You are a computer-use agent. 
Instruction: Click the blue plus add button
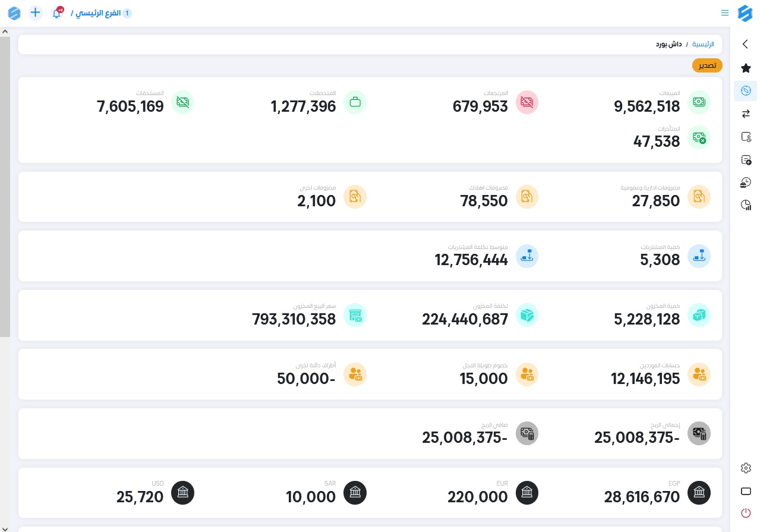[x=36, y=12]
